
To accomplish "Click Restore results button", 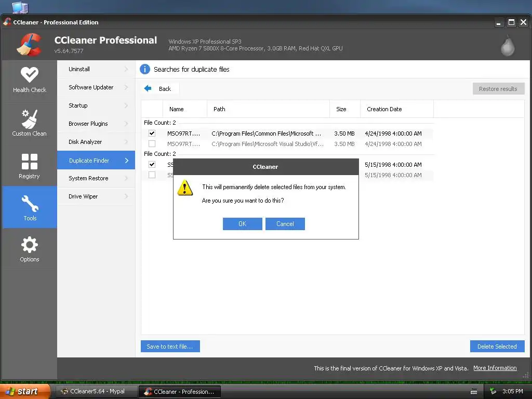I will (498, 89).
